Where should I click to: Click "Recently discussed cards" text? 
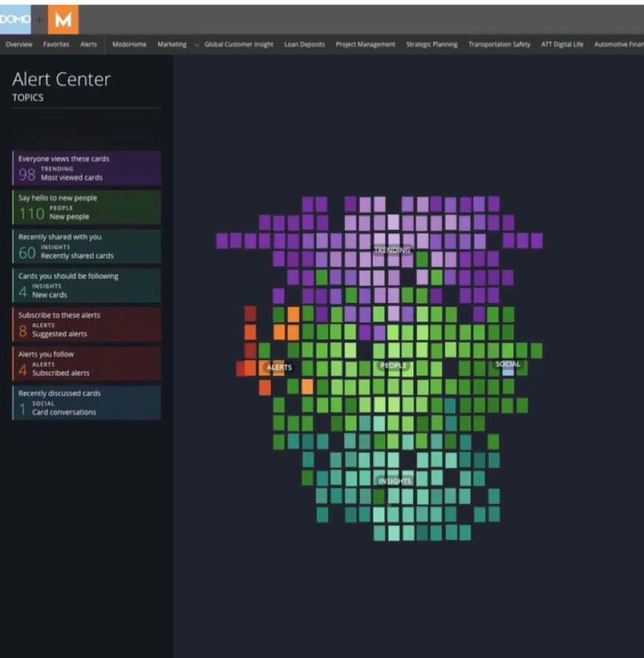click(x=59, y=393)
